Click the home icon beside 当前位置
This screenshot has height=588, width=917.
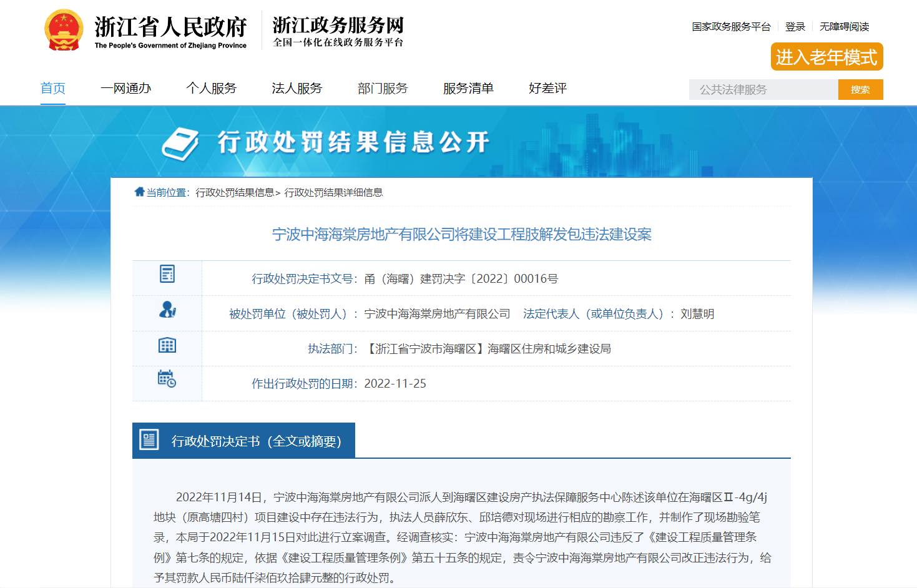click(139, 192)
